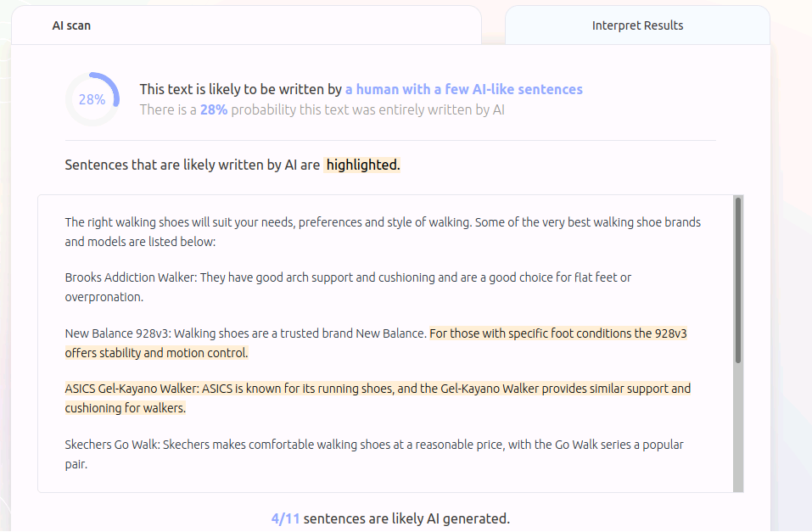Screen dimensions: 812x532
Task: Click the sentence 'There is a 28% probability…'
Action: pyautogui.click(x=322, y=109)
